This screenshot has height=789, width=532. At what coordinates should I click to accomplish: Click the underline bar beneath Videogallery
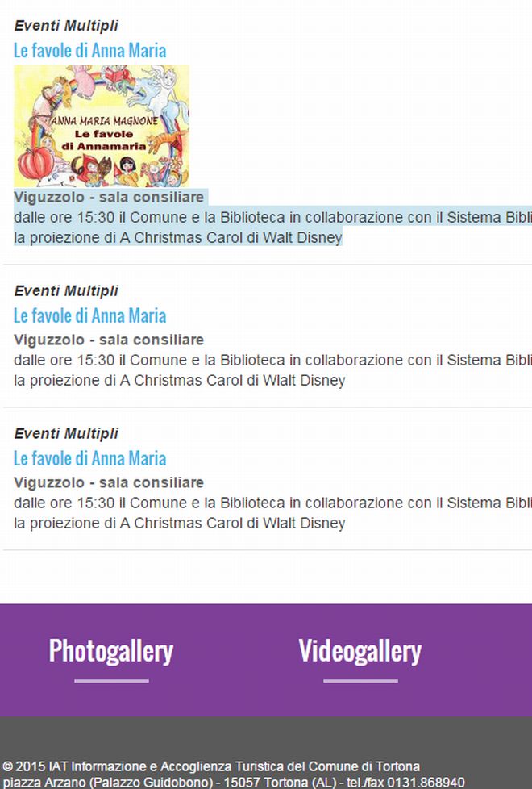[x=360, y=681]
